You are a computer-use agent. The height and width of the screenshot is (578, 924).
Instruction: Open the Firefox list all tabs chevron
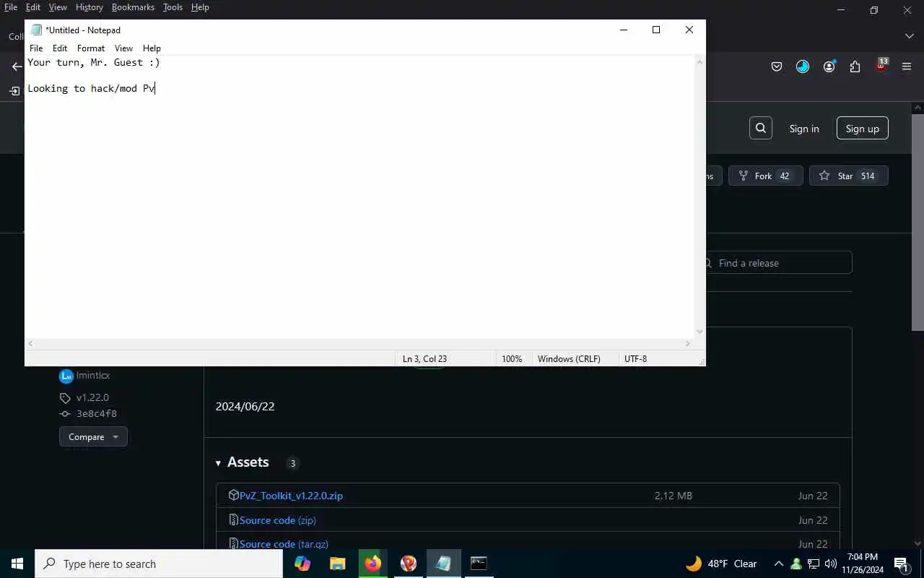(909, 36)
